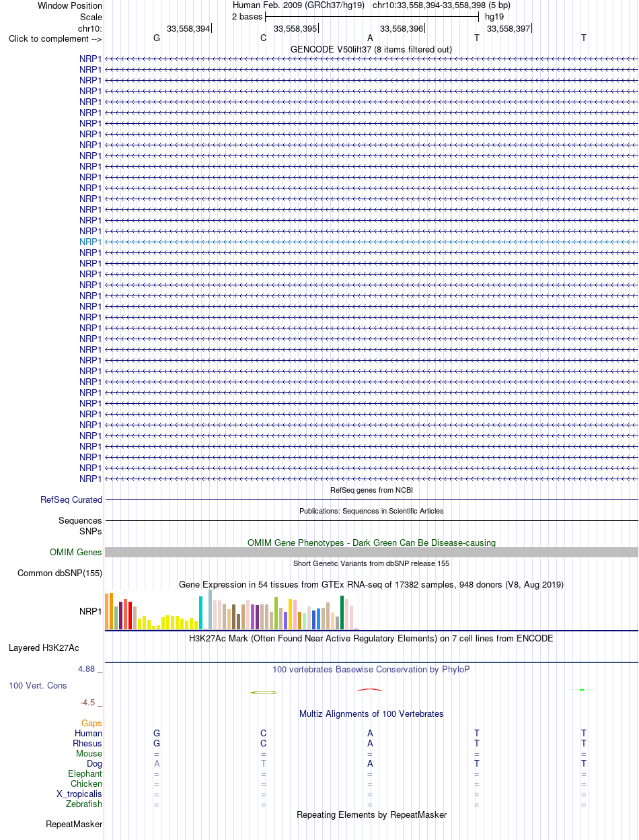Click the first orange bar in GTEx chart

[x=107, y=612]
